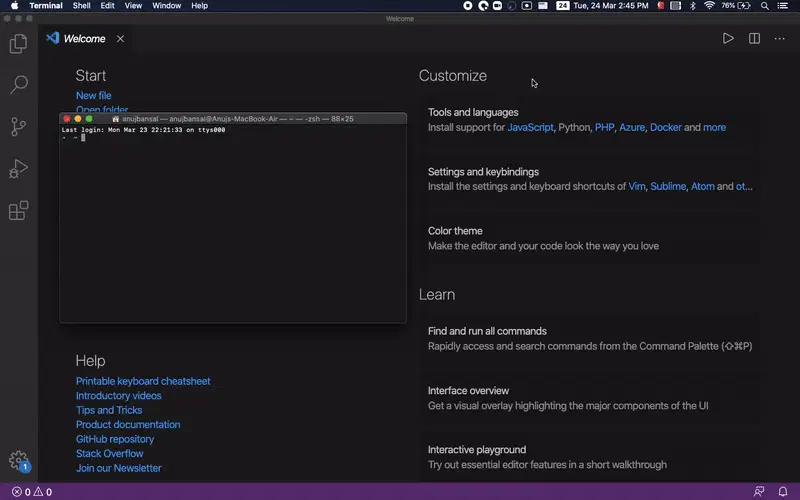The height and width of the screenshot is (500, 800).
Task: Open Spotlight search in menu bar
Action: [x=765, y=6]
